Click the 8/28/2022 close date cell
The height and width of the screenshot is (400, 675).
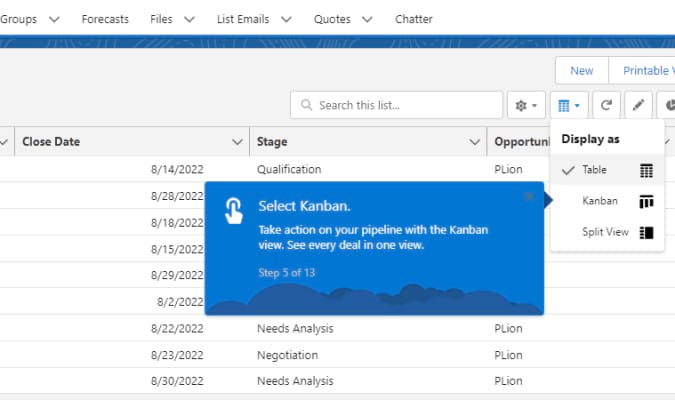(177, 196)
